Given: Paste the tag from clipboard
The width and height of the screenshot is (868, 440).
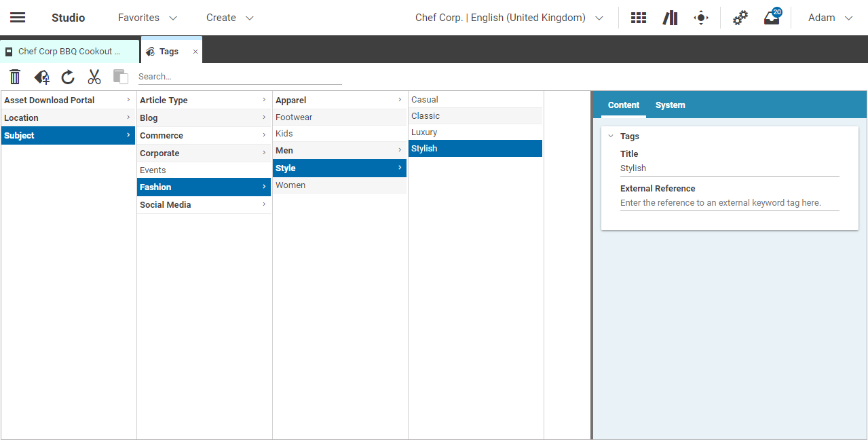Looking at the screenshot, I should 120,77.
